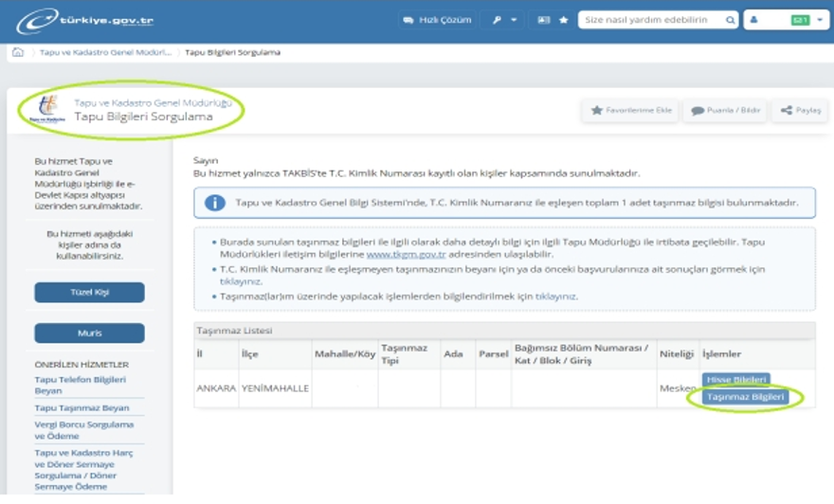The width and height of the screenshot is (834, 504).
Task: Click Favorilerime Ekle star button
Action: 631,111
